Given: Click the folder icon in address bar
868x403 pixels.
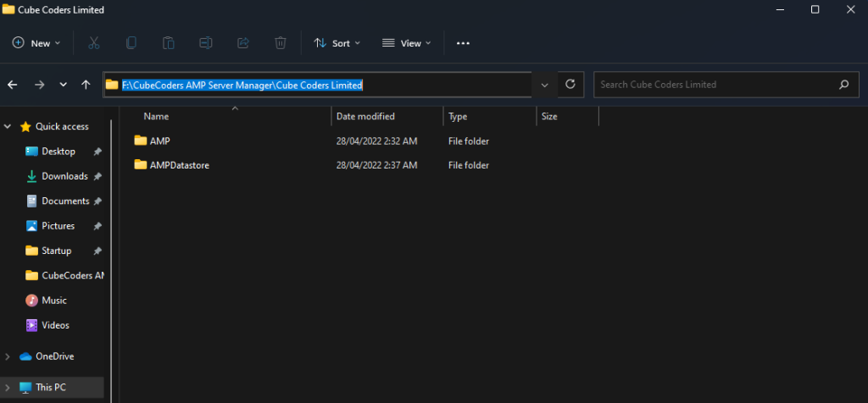Looking at the screenshot, I should (x=113, y=85).
